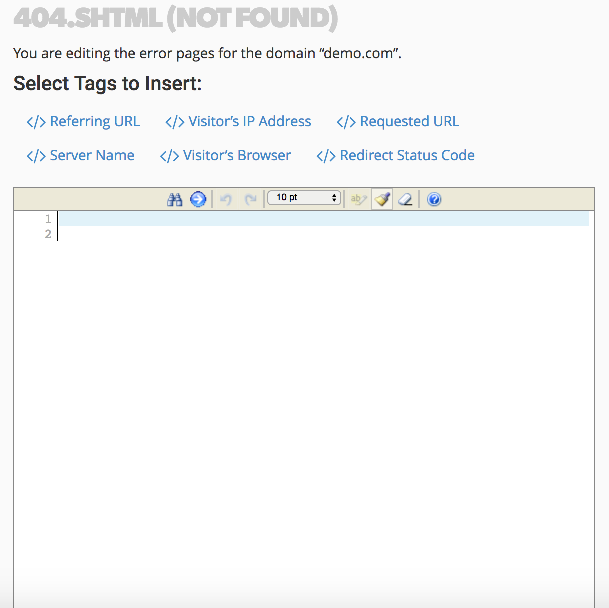Viewport: 609px width, 608px height.
Task: Click line number 2 in the gutter
Action: click(x=47, y=234)
